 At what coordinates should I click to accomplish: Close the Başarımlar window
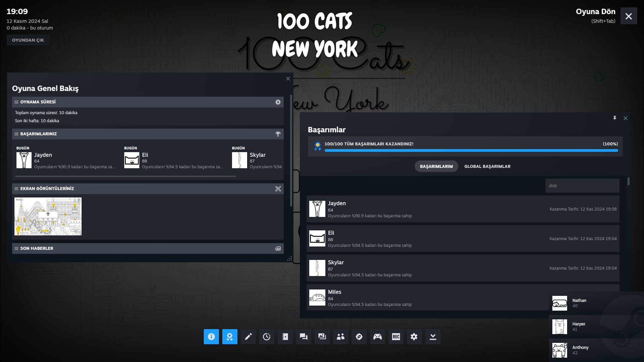point(626,118)
